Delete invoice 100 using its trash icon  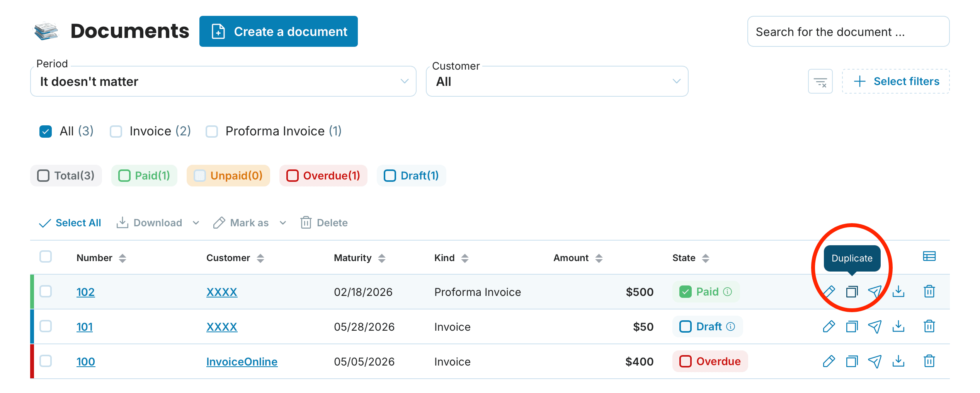coord(929,361)
